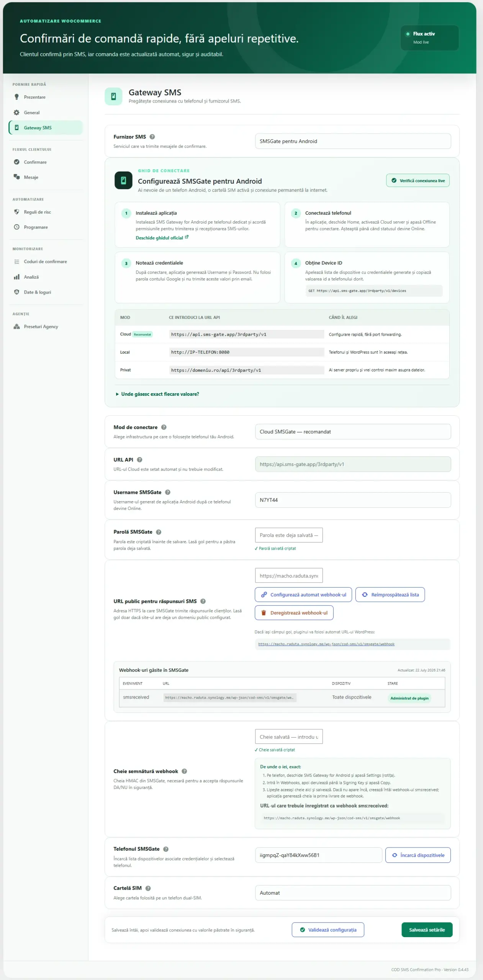Open Reguli de risc in sidebar
This screenshot has height=980, width=483.
click(37, 212)
